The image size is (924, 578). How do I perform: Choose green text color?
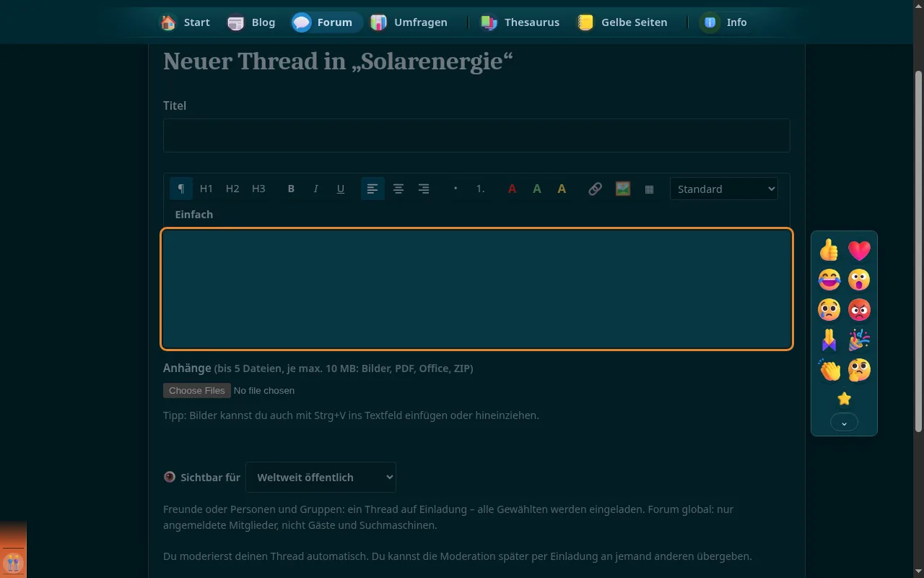(537, 189)
